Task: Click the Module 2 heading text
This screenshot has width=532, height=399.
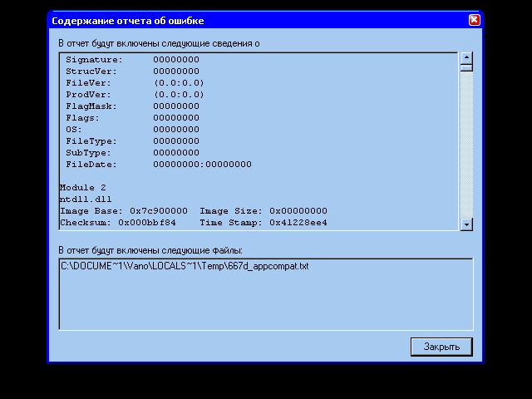Action: [83, 188]
